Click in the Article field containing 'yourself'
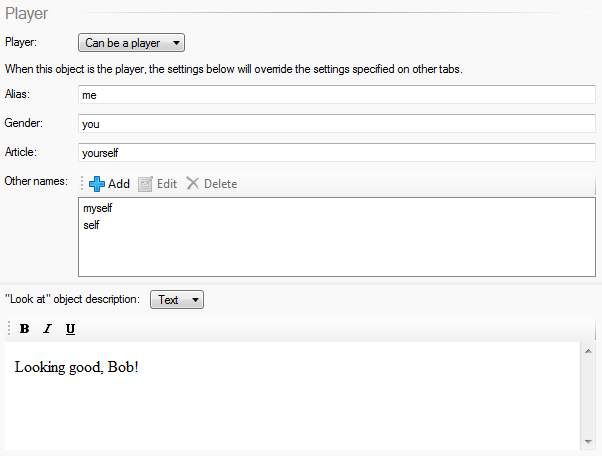This screenshot has width=602, height=456. coord(337,153)
